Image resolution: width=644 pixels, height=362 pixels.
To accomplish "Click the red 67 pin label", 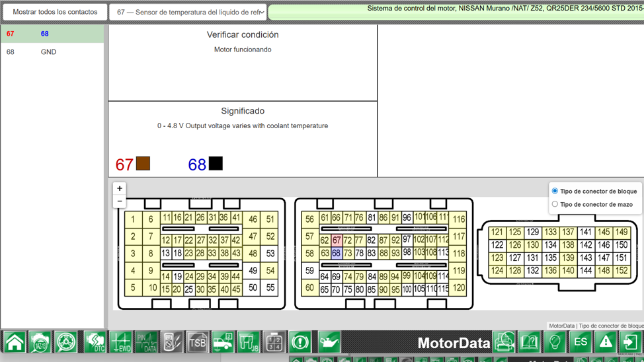I will (x=124, y=164).
